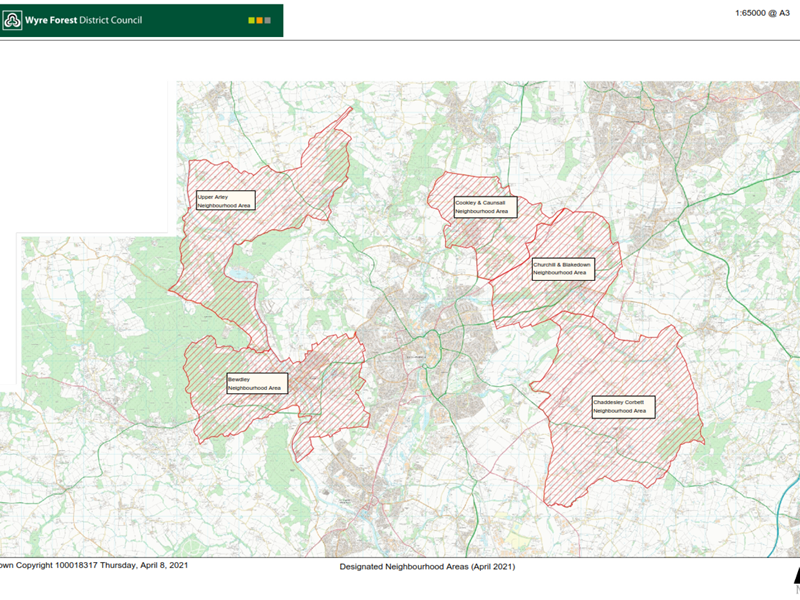Select the gray square in the header
Image resolution: width=800 pixels, height=600 pixels.
[268, 20]
